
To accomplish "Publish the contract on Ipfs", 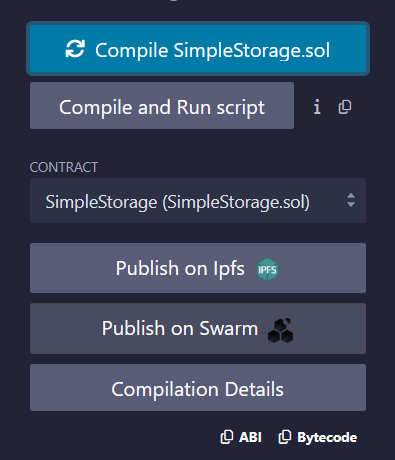I will tap(198, 268).
